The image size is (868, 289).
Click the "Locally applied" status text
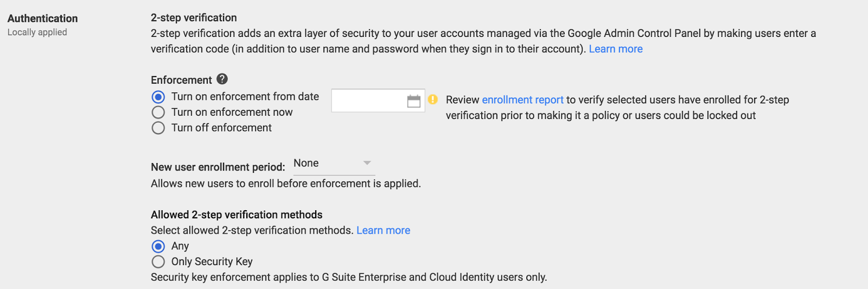point(37,32)
